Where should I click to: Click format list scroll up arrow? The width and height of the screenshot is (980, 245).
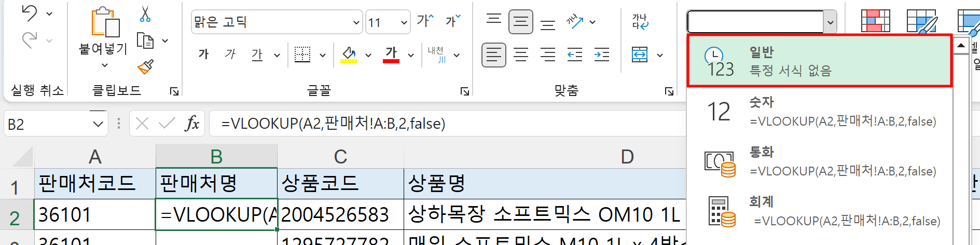(x=961, y=46)
